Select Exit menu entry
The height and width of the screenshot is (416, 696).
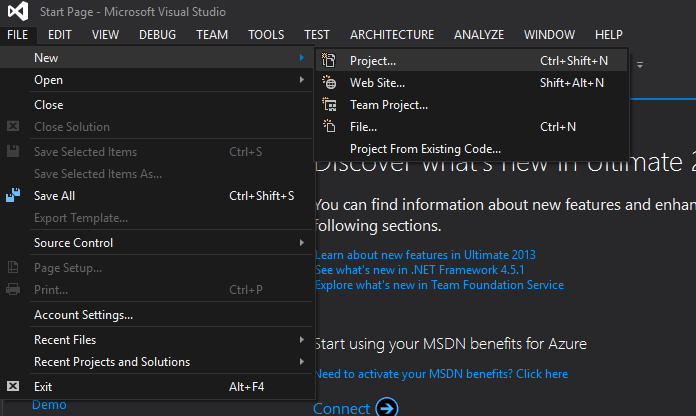click(x=157, y=386)
